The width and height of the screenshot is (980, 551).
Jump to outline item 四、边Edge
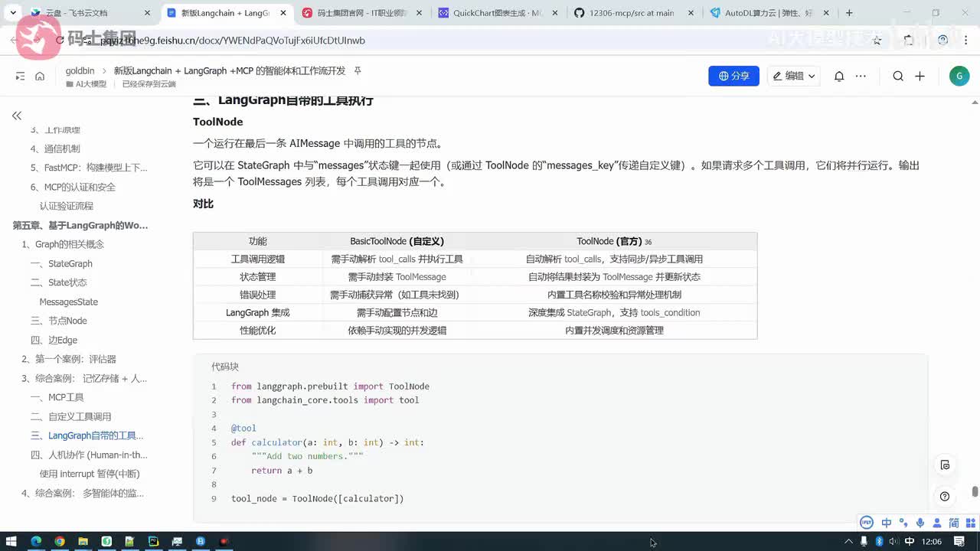[54, 340]
